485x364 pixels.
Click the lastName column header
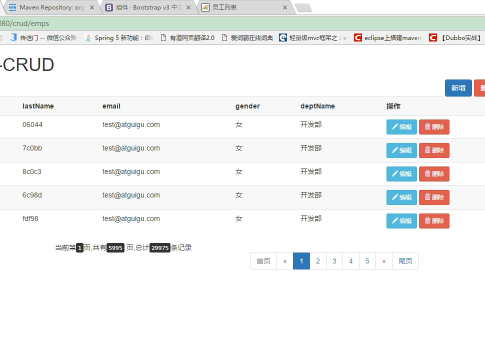coord(38,106)
